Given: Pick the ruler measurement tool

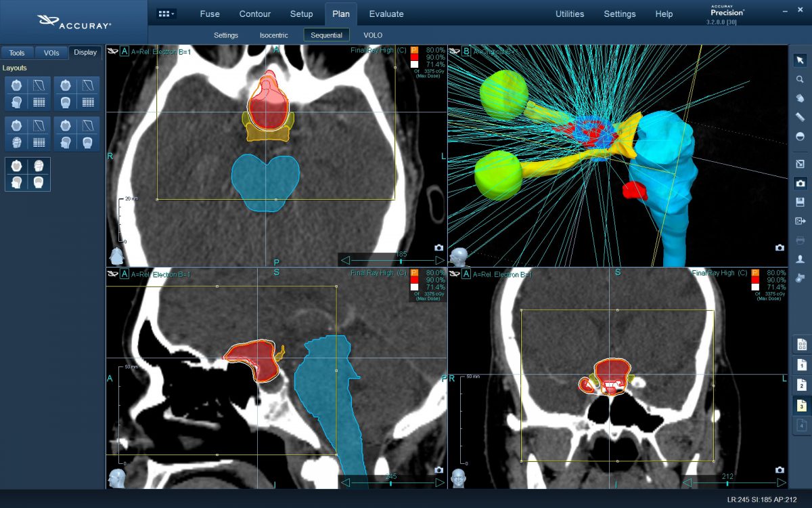Looking at the screenshot, I should 800,117.
